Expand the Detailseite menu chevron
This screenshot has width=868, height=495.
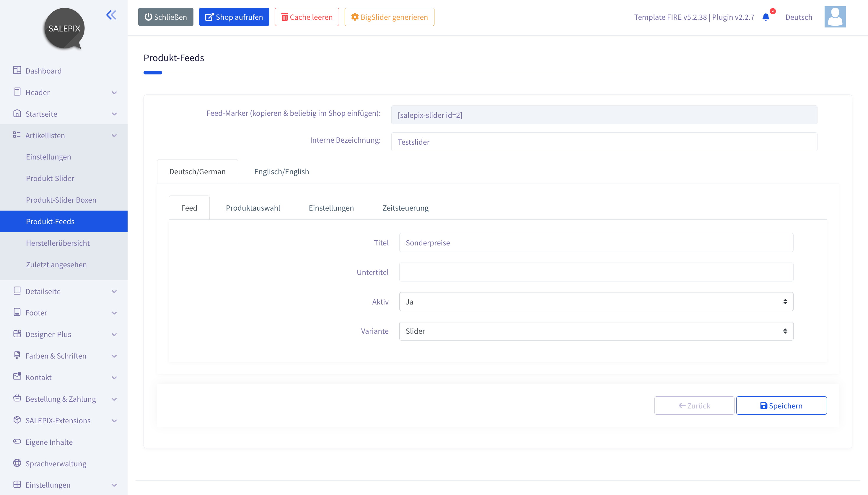point(114,291)
